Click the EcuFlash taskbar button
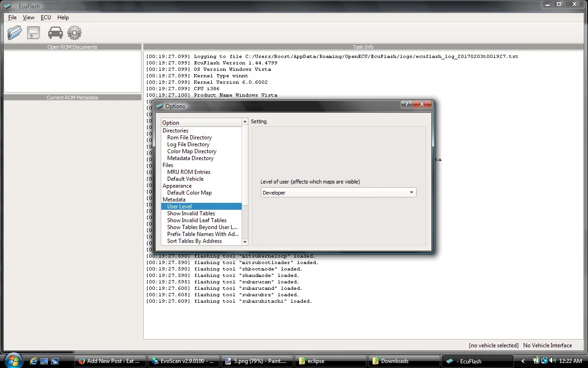This screenshot has width=588, height=368. 477,361
